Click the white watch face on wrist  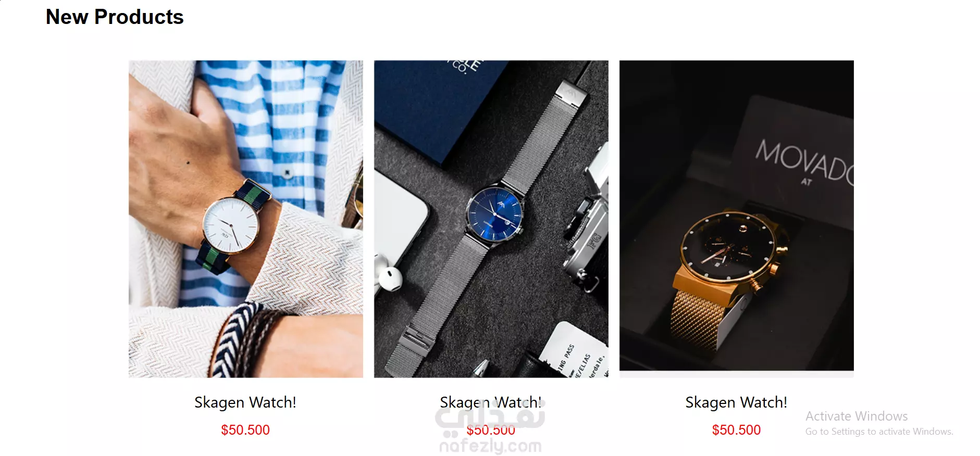click(230, 225)
